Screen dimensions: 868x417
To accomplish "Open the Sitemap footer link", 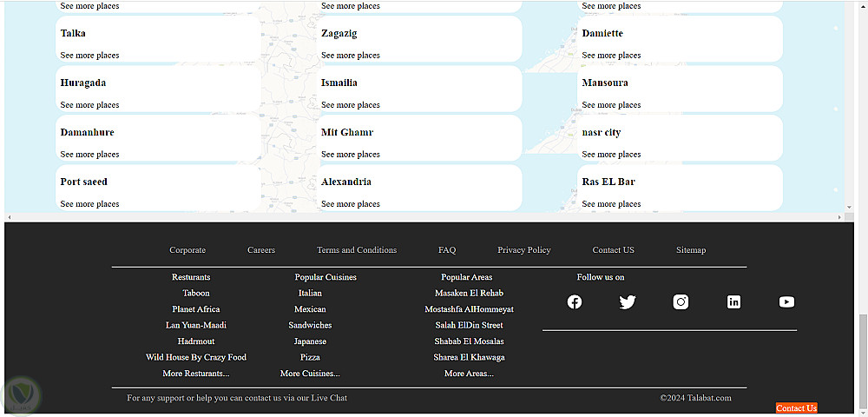I will pyautogui.click(x=691, y=250).
